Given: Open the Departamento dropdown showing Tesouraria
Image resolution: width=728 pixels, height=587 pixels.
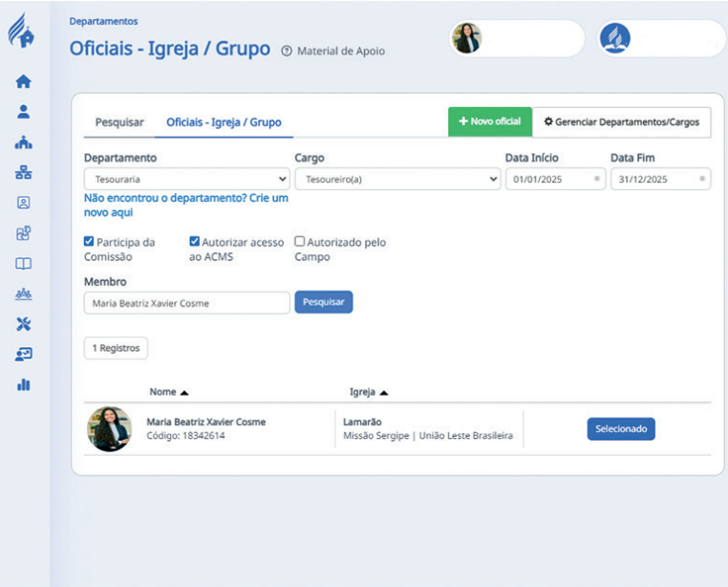Looking at the screenshot, I should pyautogui.click(x=186, y=179).
